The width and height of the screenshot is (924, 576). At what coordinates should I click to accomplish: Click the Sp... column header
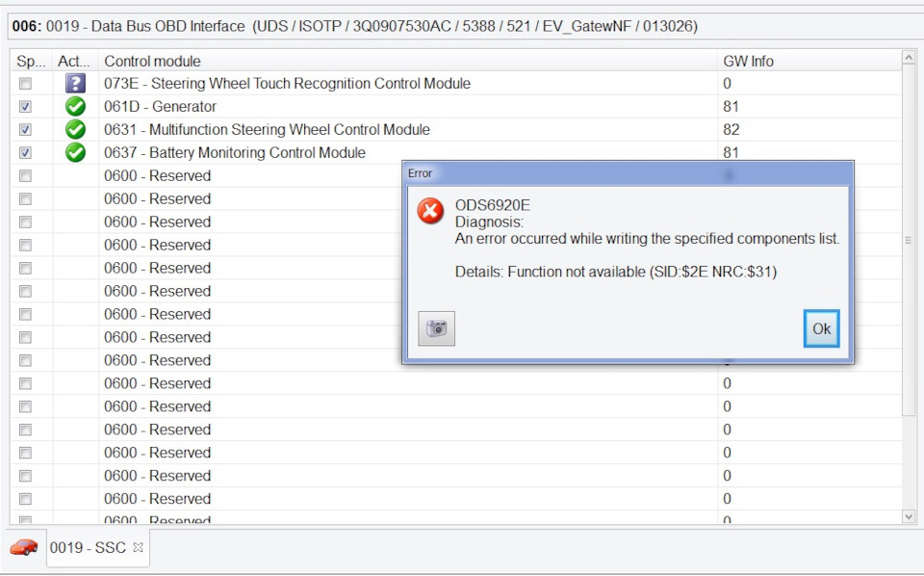[x=31, y=61]
